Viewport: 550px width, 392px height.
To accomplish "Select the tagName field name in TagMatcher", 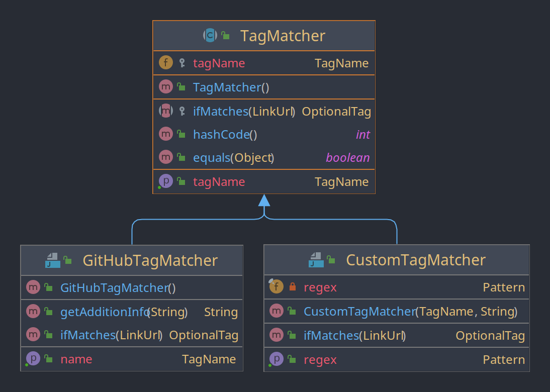I will coord(219,63).
